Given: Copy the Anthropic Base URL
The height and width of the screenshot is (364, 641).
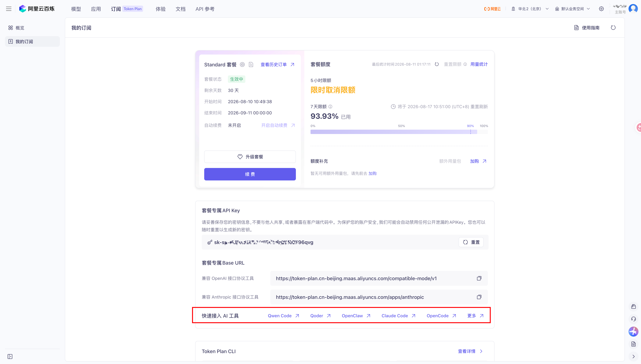Looking at the screenshot, I should click(x=479, y=297).
